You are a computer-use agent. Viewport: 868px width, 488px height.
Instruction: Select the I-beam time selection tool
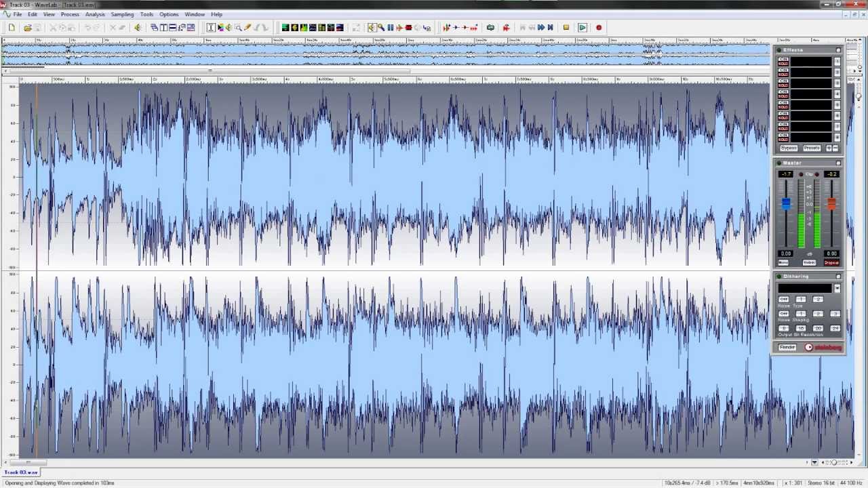(211, 28)
